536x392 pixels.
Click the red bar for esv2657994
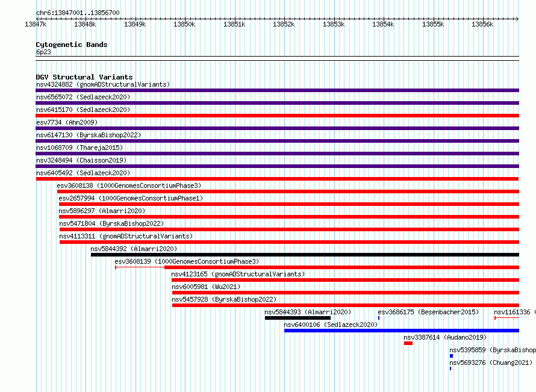tap(289, 204)
